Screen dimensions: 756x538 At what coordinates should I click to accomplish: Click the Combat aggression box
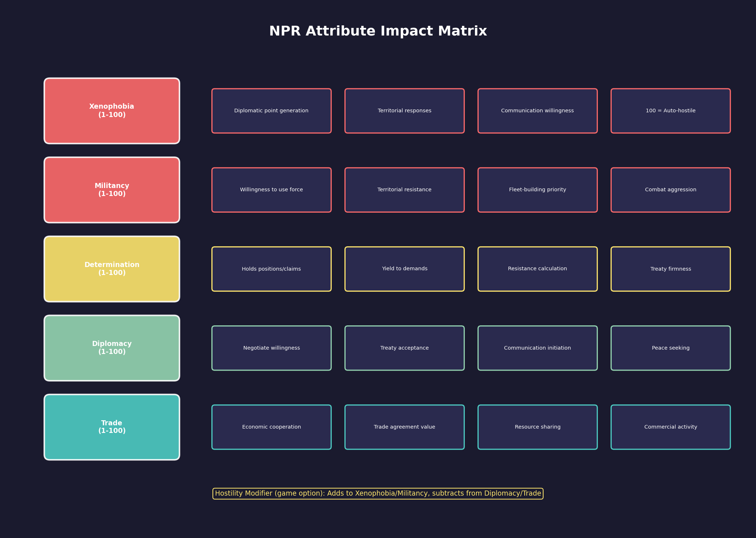coord(670,189)
